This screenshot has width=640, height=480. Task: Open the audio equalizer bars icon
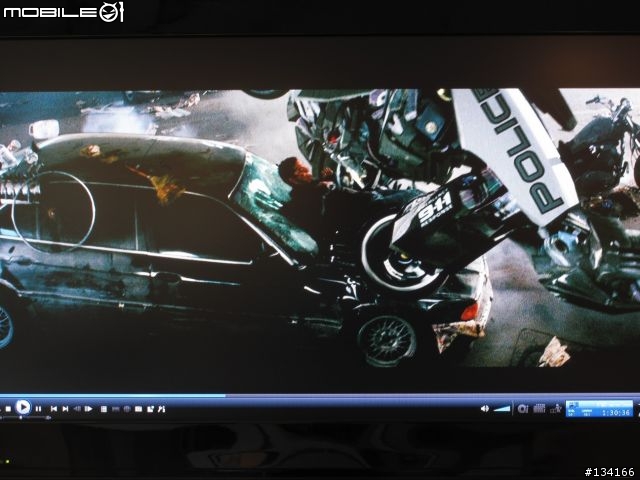tap(539, 409)
